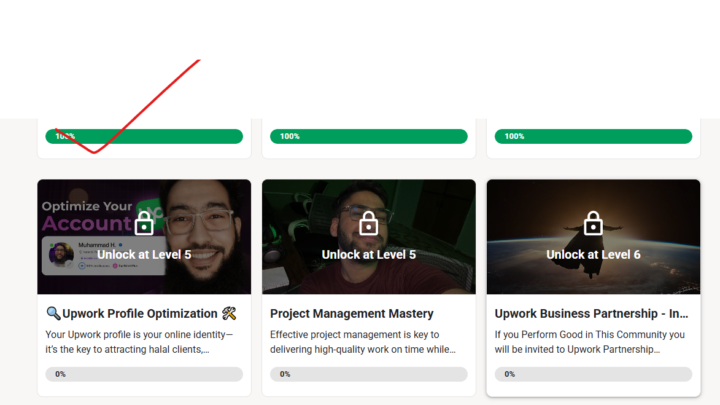Click 0% progress bar under Project Management Mastery
Screen dimensions: 720x405
click(x=369, y=374)
